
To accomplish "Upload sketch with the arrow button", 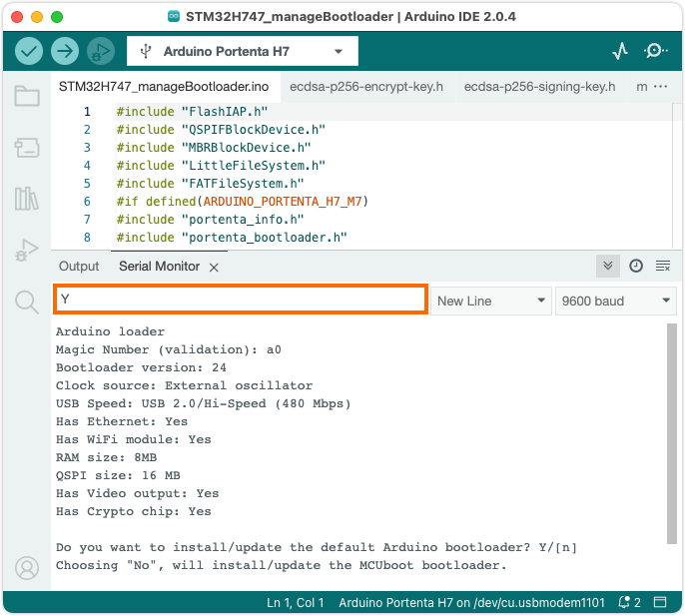I will [x=65, y=51].
